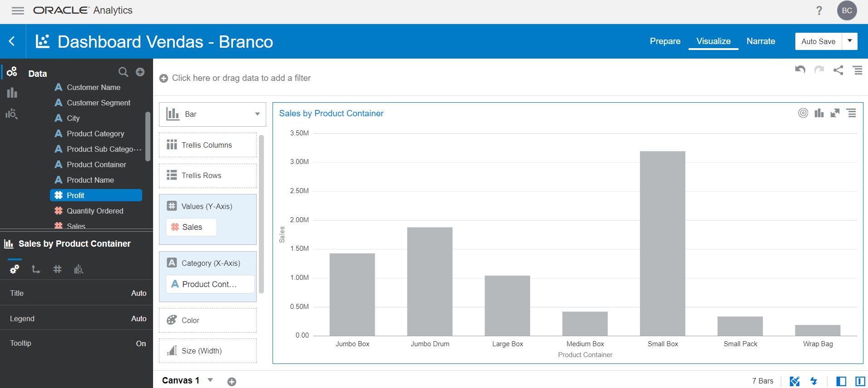Undo the last edit

click(x=800, y=70)
